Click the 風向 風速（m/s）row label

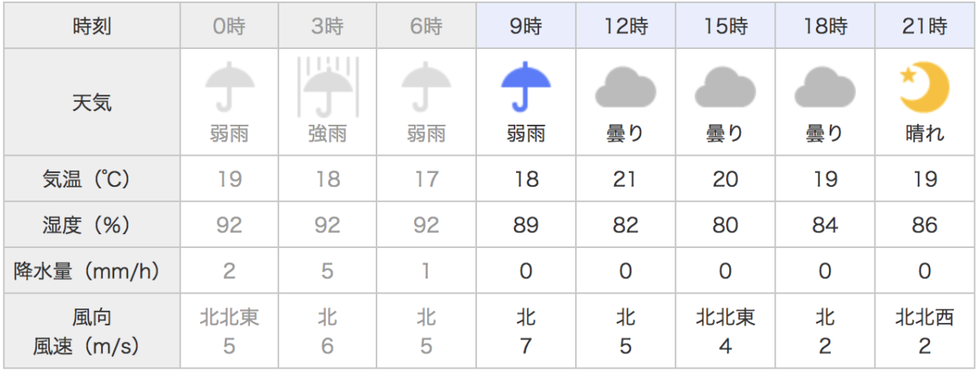point(91,331)
